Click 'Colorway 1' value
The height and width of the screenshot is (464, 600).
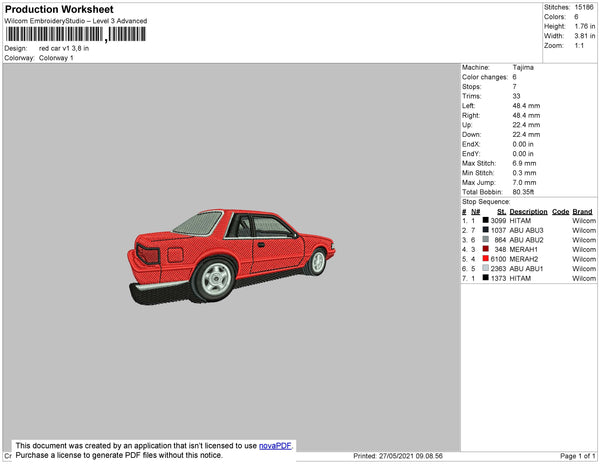point(56,58)
